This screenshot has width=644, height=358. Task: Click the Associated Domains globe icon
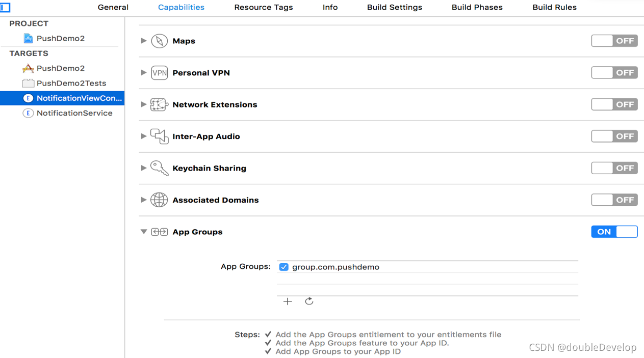(159, 200)
